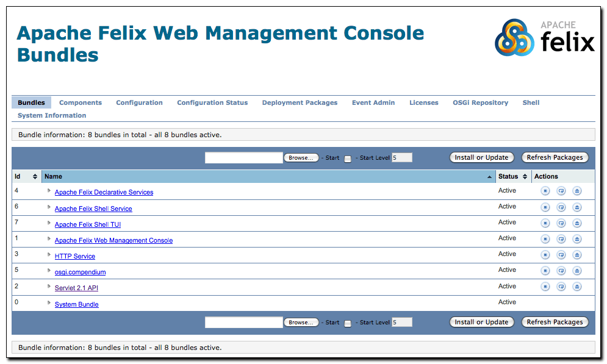Stop the Apache Felix Web Management Console bundle
Image resolution: width=607 pixels, height=364 pixels.
tap(545, 239)
